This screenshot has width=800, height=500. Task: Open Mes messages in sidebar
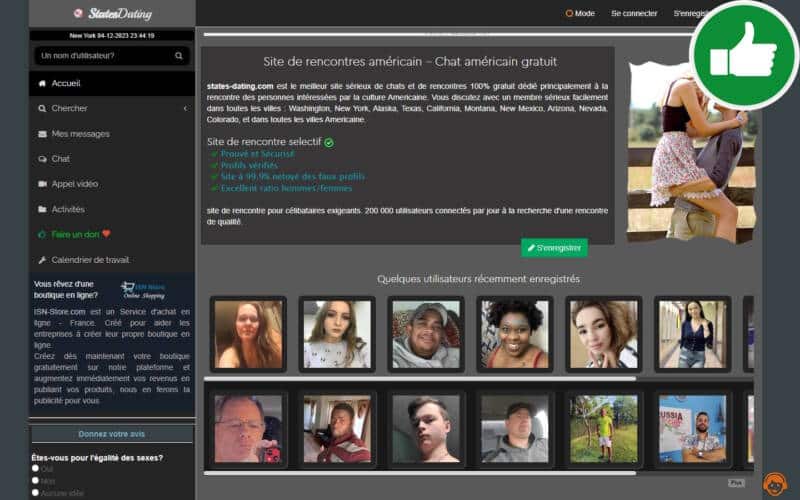point(112,134)
